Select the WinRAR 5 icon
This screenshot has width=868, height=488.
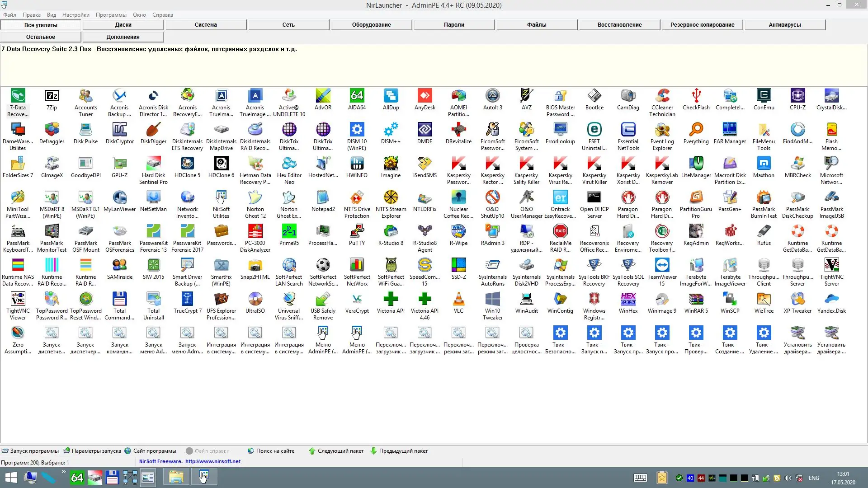(x=696, y=299)
